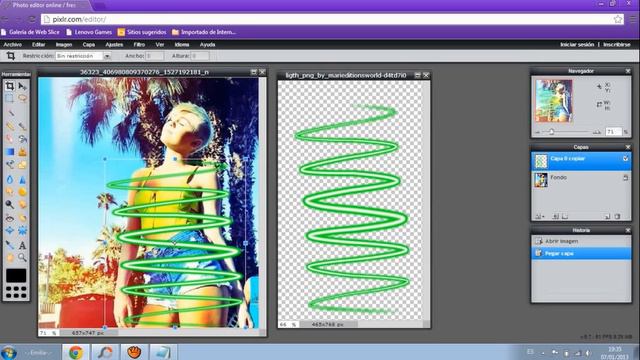Click the Inscribirse link
The width and height of the screenshot is (640, 360).
[x=617, y=44]
